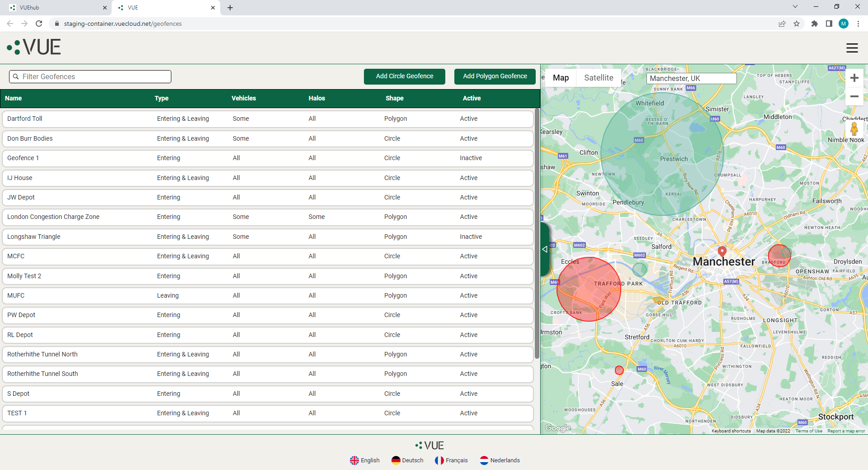Image resolution: width=868 pixels, height=470 pixels.
Task: Open Keyboard shortcuts link on the map
Action: coord(731,431)
